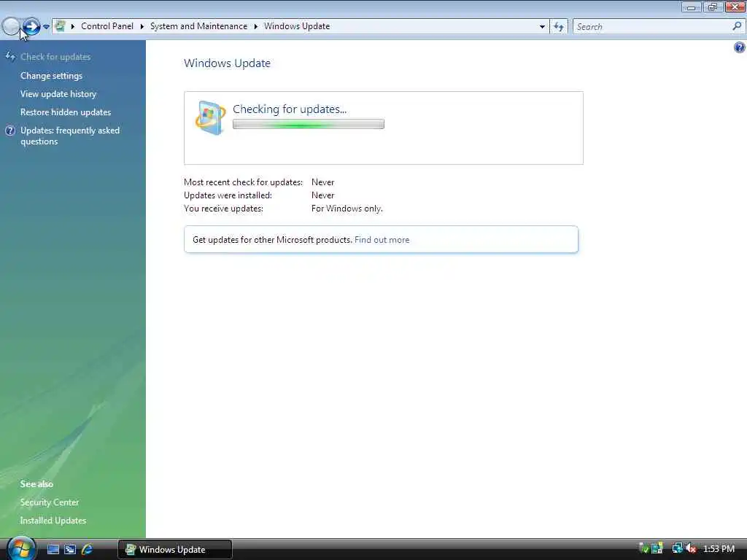Click the 'Checking for updates...' heading text
The height and width of the screenshot is (560, 747).
(290, 109)
